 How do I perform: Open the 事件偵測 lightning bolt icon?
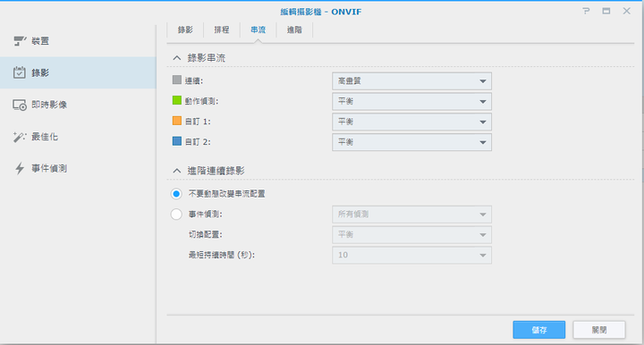[x=20, y=168]
